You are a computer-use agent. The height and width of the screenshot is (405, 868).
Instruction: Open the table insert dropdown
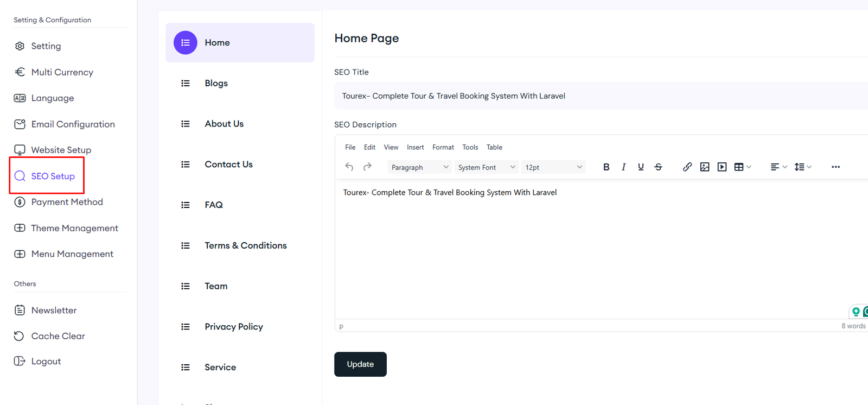[x=742, y=167]
